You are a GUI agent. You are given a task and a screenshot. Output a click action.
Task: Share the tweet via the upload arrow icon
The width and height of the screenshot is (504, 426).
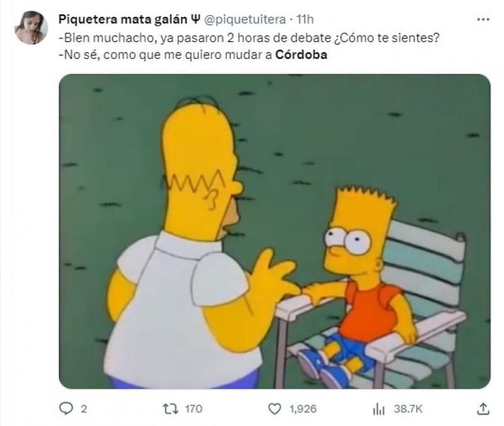click(x=483, y=408)
